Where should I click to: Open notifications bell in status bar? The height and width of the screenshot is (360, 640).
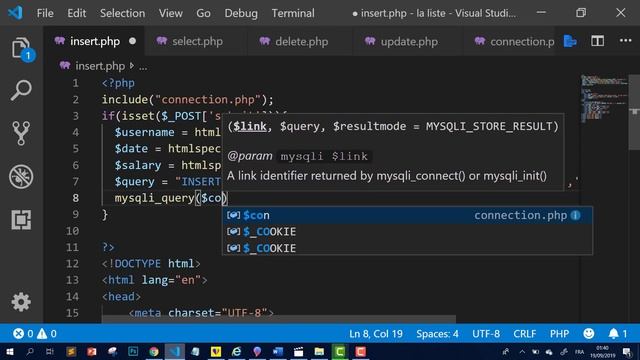click(618, 333)
